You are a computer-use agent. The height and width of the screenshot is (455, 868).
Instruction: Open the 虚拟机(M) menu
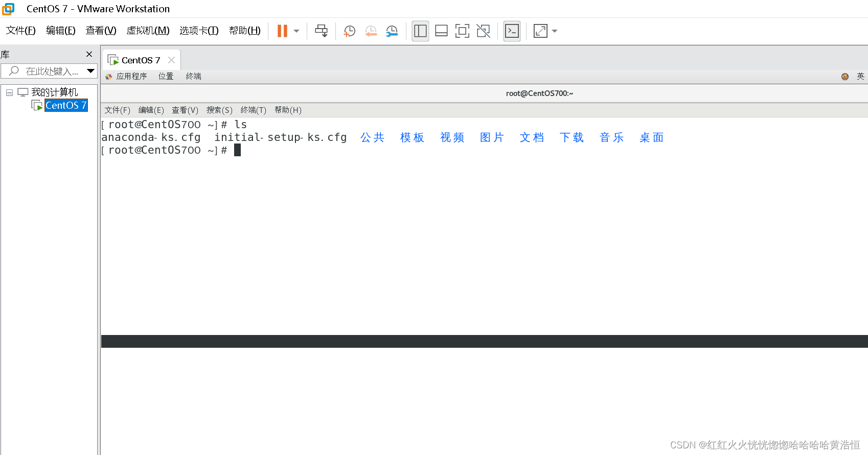(148, 31)
